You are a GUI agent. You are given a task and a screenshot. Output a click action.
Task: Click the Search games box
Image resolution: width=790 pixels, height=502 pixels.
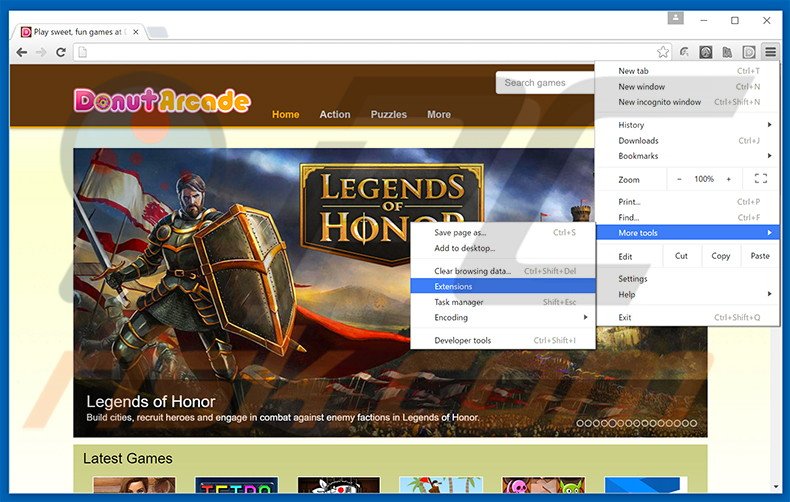[545, 83]
